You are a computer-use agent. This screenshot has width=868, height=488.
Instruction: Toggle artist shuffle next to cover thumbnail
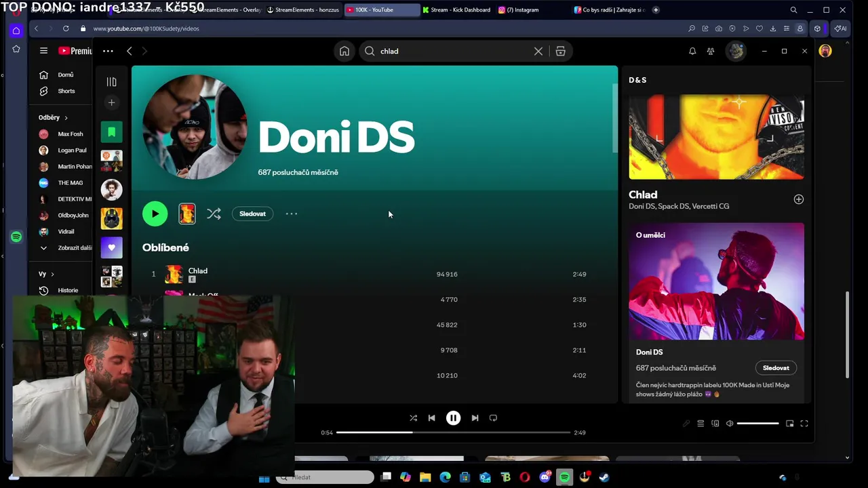[214, 213]
